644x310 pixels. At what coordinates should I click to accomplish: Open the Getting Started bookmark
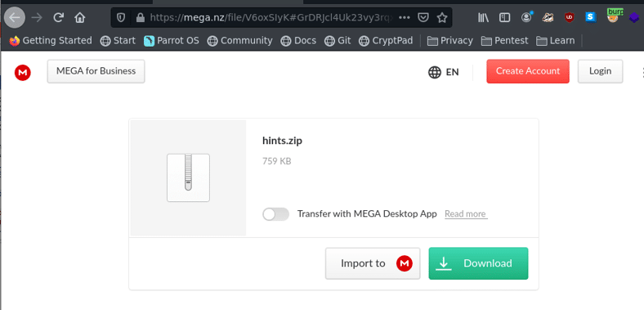51,41
